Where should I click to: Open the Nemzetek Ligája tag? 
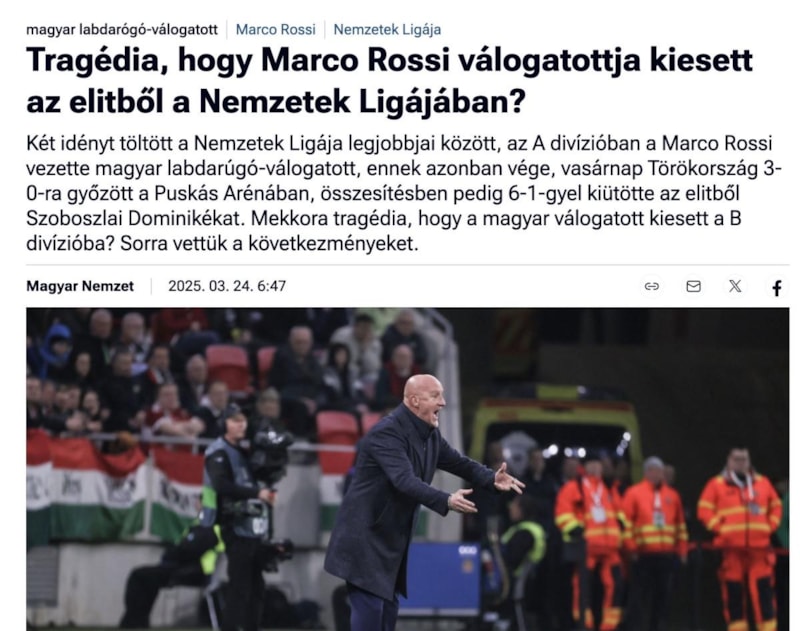click(387, 30)
